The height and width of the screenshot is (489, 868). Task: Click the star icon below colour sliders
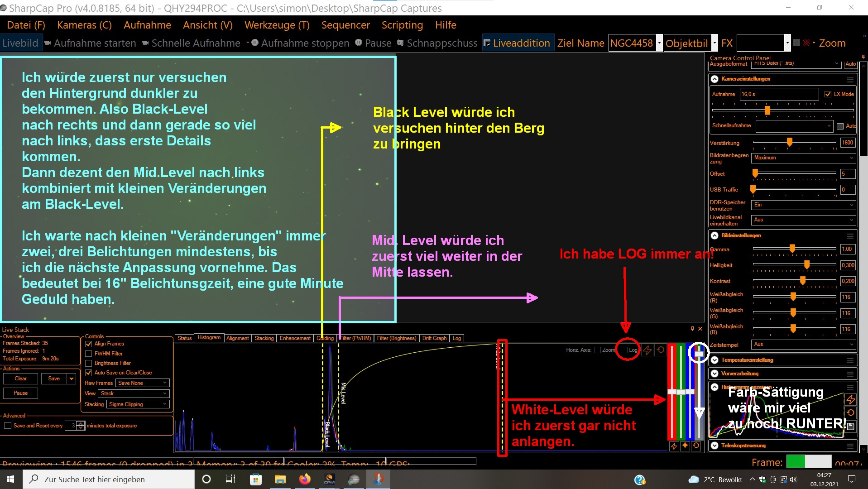click(x=685, y=446)
